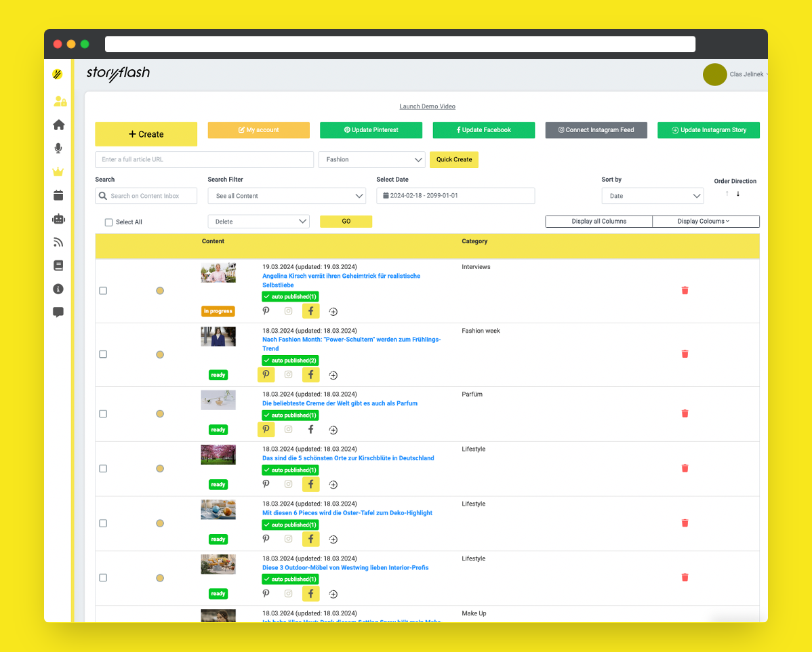Viewport: 812px width, 652px height.
Task: Open the Fashion category dropdown
Action: [372, 159]
